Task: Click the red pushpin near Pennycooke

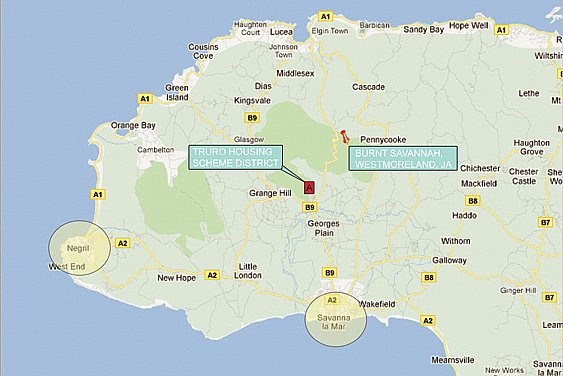Action: 344,136
